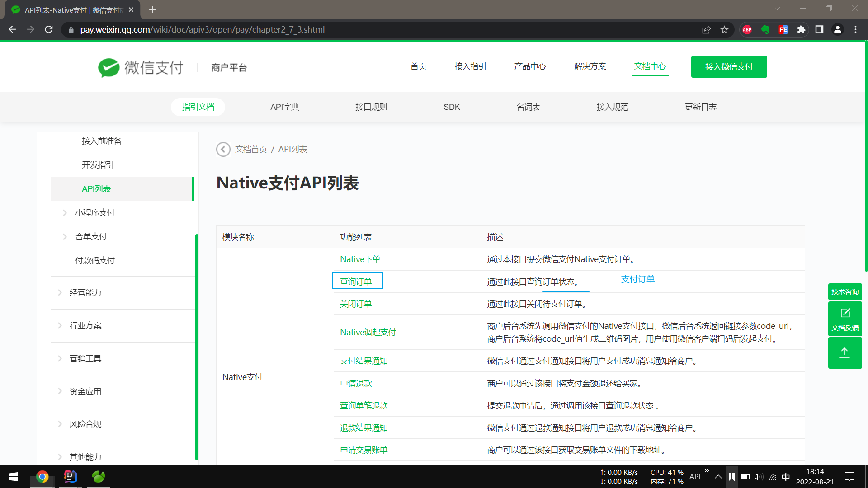The image size is (868, 488).
Task: Select the 解决方案 navigation item
Action: [x=590, y=66]
